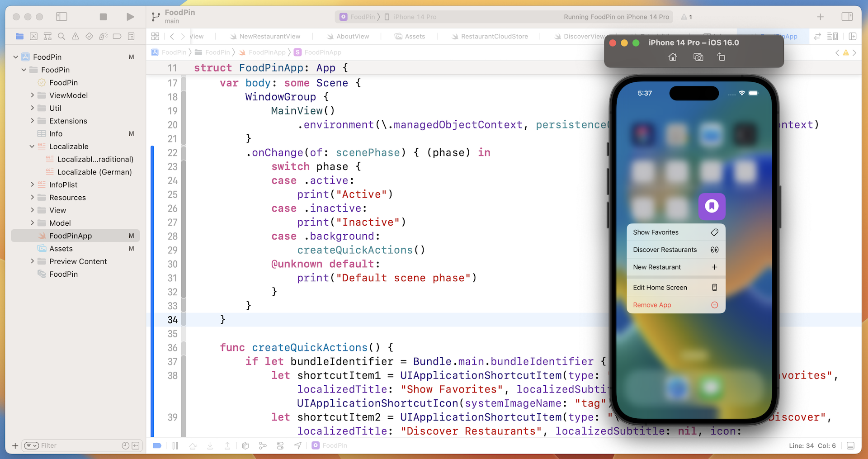Viewport: 868px width, 459px height.
Task: Click the Run play button in toolbar
Action: point(130,17)
